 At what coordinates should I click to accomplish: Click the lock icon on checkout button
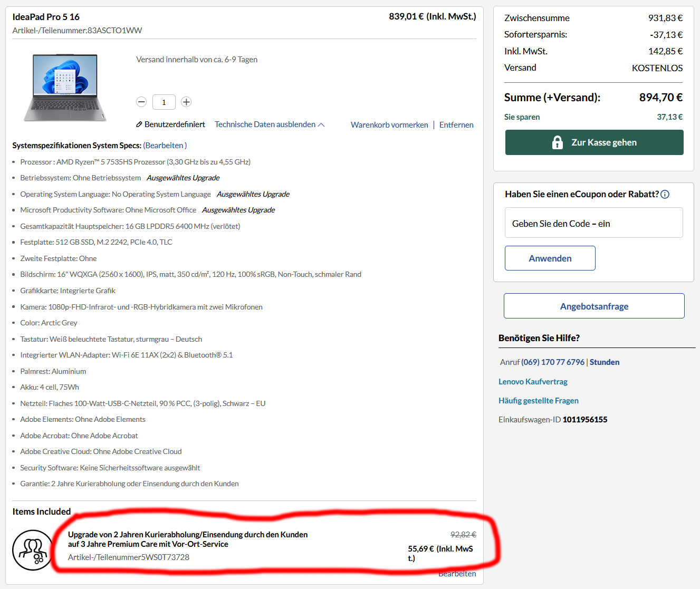[558, 142]
